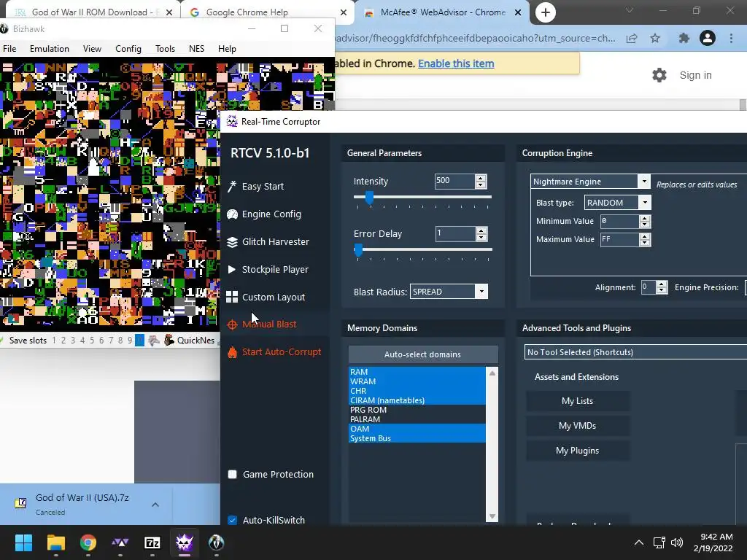Open Bizhawk Help menu
The height and width of the screenshot is (560, 747).
click(227, 49)
